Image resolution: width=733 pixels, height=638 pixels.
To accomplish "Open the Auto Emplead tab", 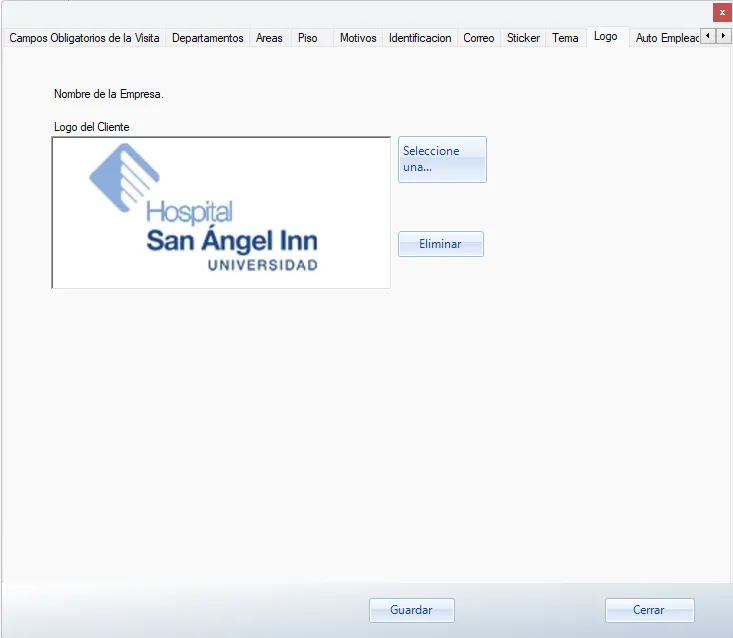I will click(x=667, y=38).
